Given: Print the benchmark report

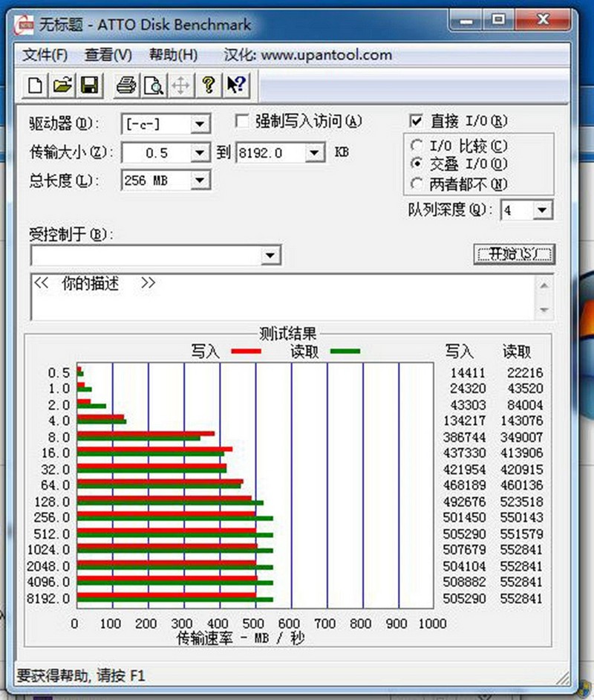Looking at the screenshot, I should (125, 85).
